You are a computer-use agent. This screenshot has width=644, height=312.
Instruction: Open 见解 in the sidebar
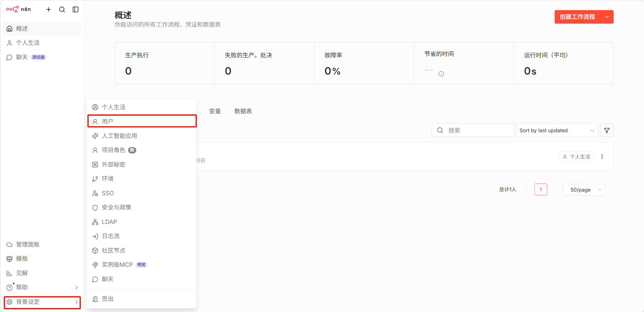coord(42,273)
